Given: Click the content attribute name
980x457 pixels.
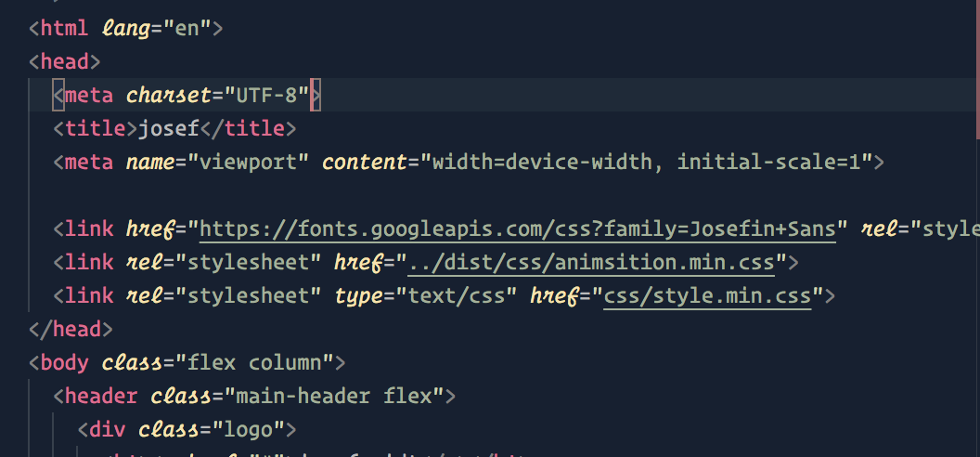Looking at the screenshot, I should (x=365, y=162).
